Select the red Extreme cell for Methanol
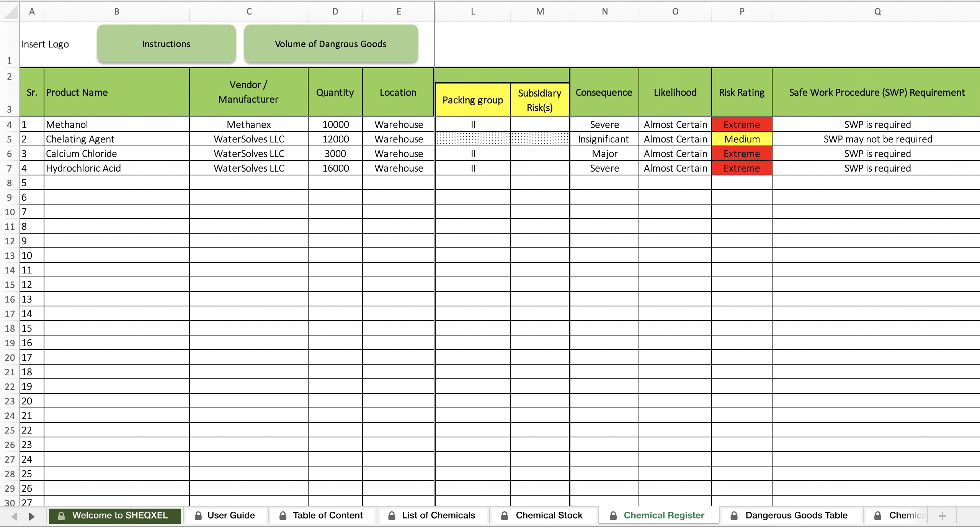Image resolution: width=980 pixels, height=527 pixels. tap(741, 124)
